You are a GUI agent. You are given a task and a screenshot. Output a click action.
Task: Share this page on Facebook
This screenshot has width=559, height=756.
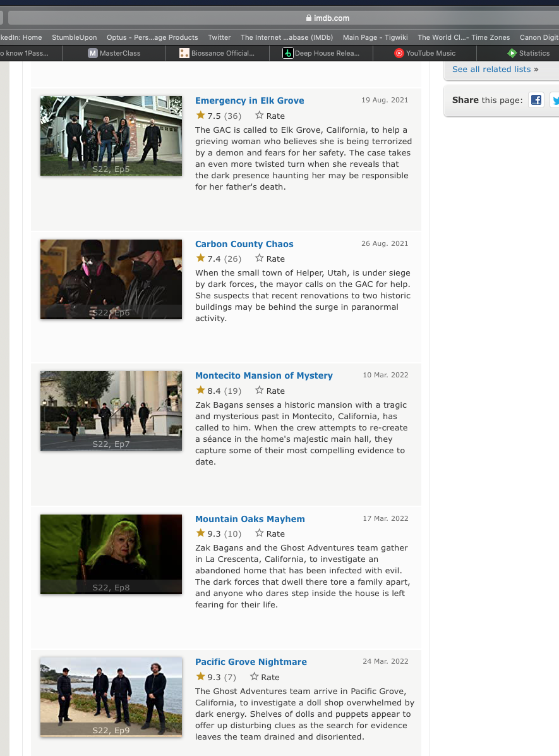click(536, 100)
